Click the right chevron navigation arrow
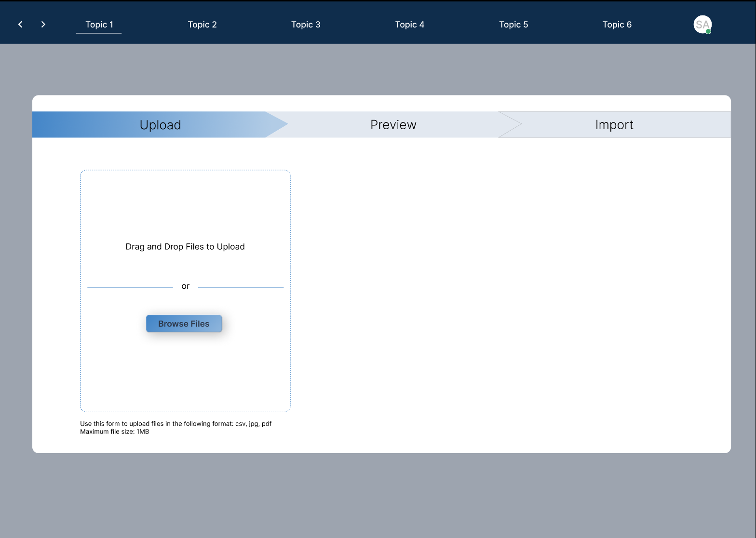The image size is (756, 538). coord(43,24)
